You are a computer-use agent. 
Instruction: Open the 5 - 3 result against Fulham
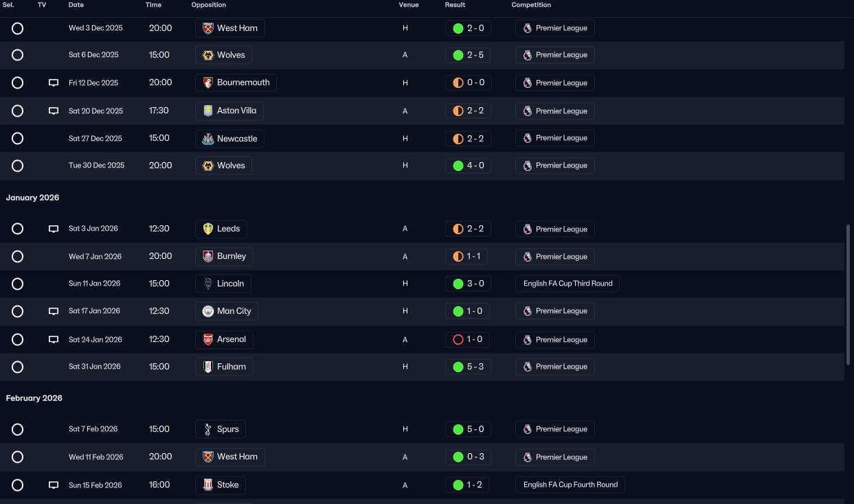(x=468, y=367)
